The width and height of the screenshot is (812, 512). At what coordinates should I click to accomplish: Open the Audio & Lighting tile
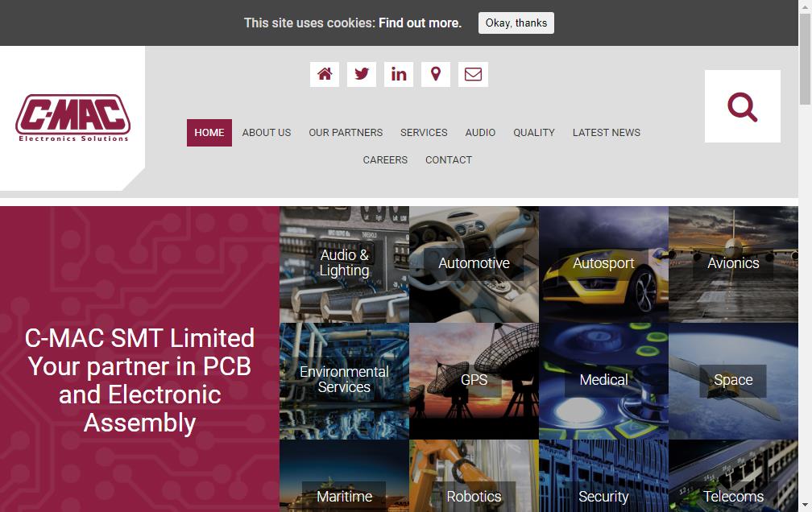(x=345, y=265)
